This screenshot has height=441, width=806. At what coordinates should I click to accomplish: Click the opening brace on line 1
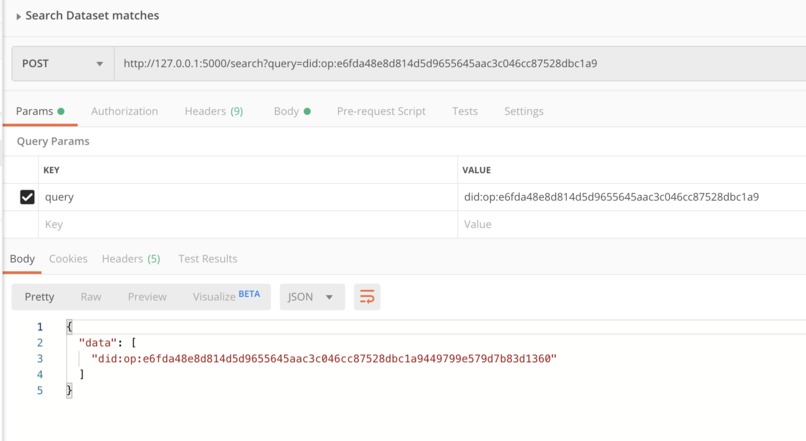pos(69,327)
